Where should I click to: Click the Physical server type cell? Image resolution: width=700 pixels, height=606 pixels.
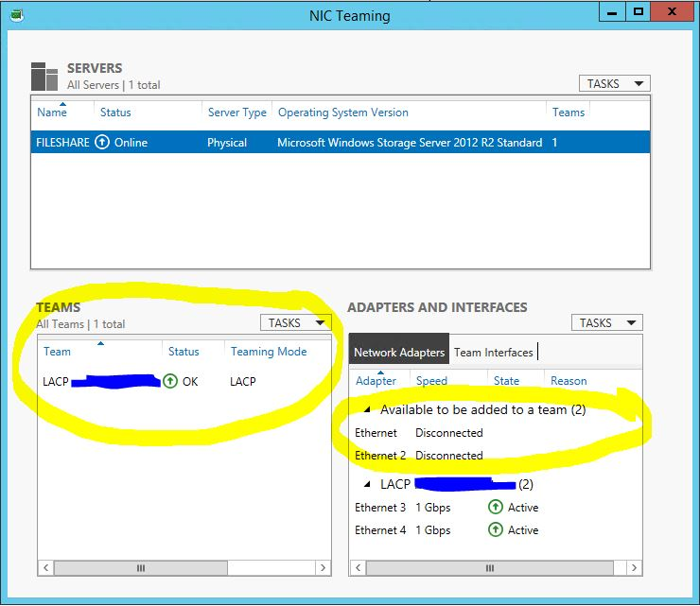227,143
